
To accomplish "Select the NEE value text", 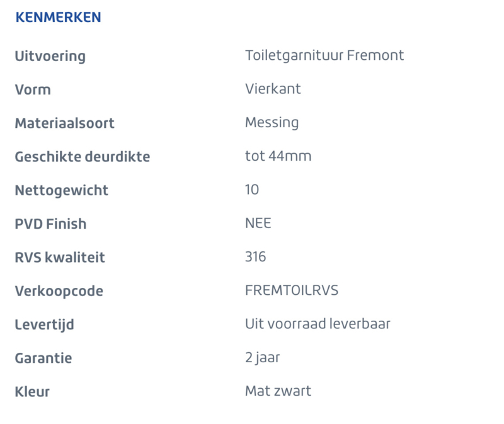I will click(x=258, y=223).
